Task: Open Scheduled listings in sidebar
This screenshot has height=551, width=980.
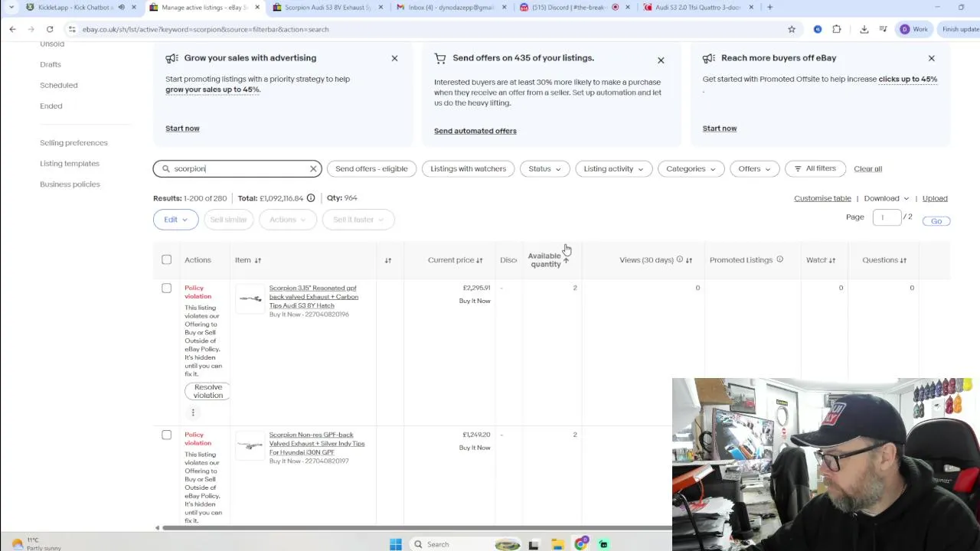Action: (59, 85)
